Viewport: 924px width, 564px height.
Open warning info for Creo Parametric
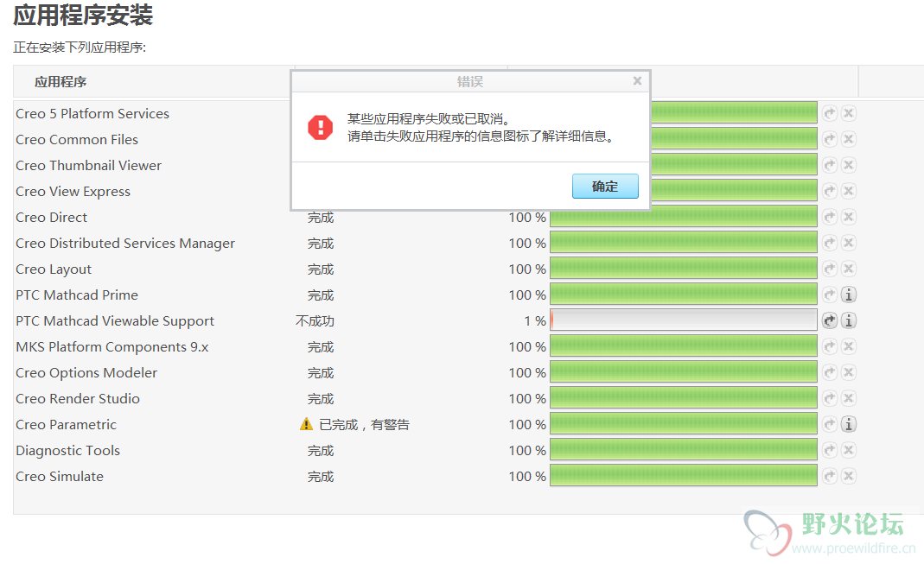(x=849, y=424)
